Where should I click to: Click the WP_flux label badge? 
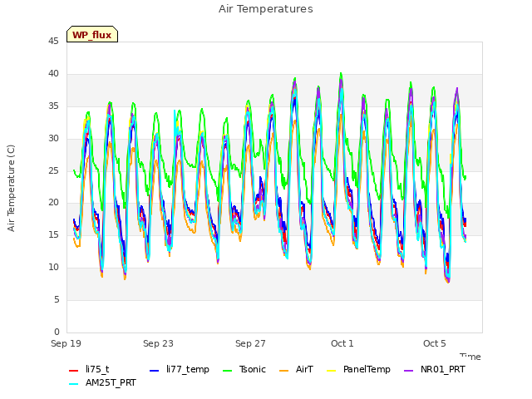[92, 34]
